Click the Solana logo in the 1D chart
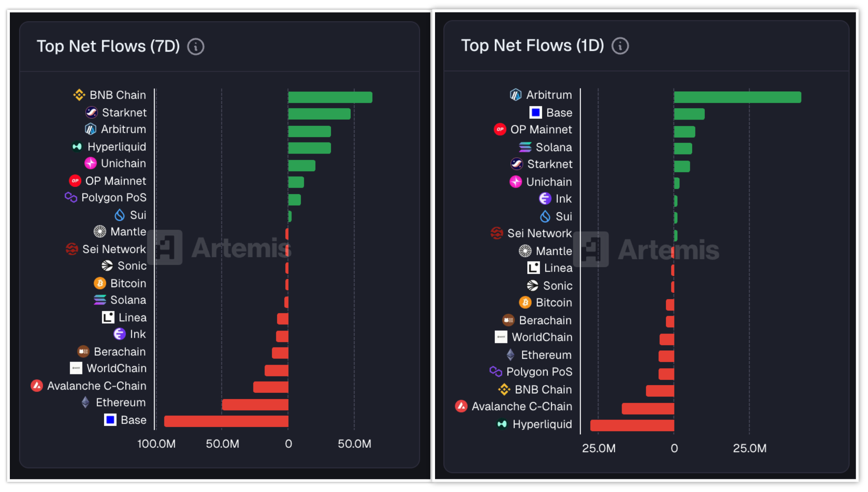 tap(525, 147)
